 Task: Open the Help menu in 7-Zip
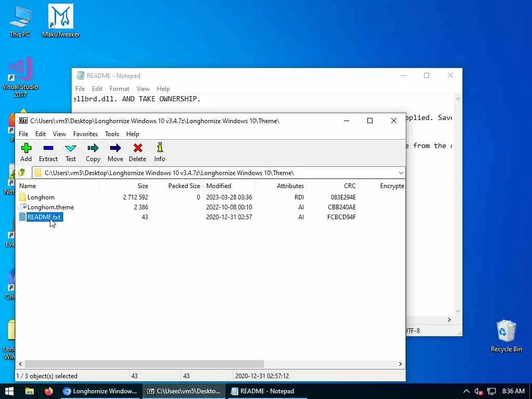coord(132,134)
